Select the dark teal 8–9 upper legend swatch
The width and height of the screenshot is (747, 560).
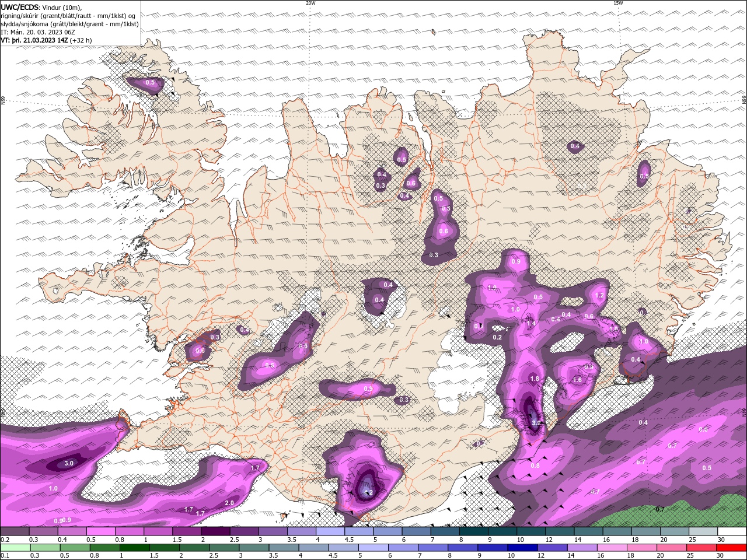pos(473,531)
